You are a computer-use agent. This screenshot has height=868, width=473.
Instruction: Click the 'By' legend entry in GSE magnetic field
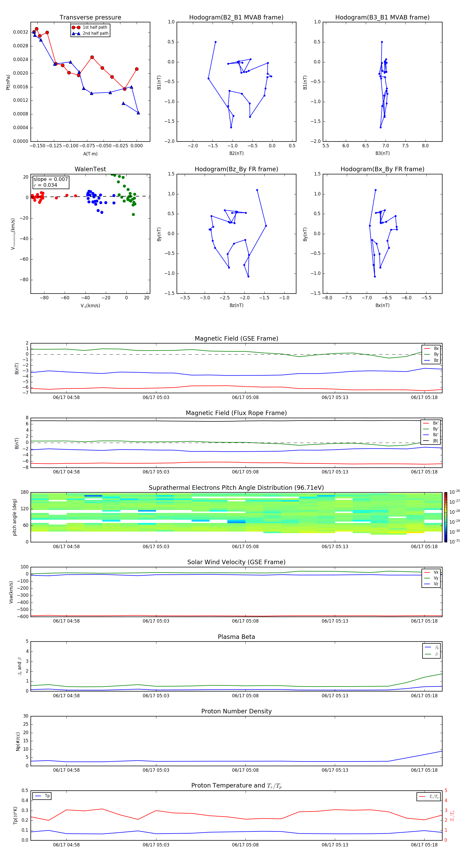431,355
